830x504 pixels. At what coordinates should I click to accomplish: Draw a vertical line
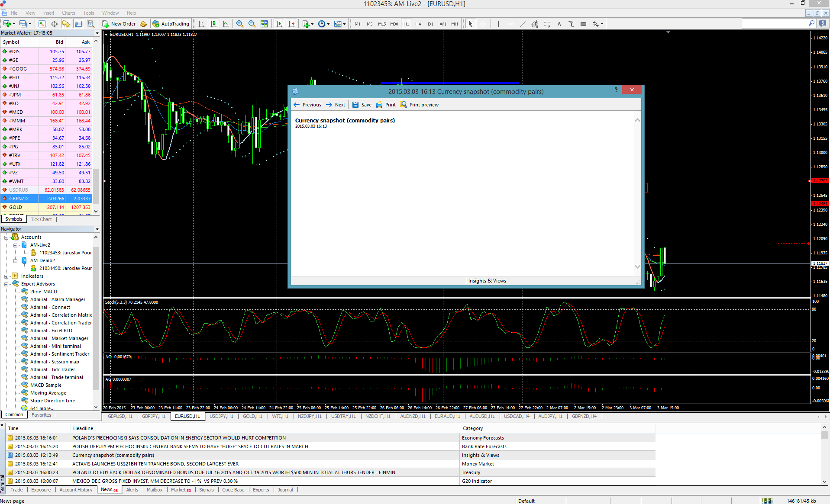point(498,24)
